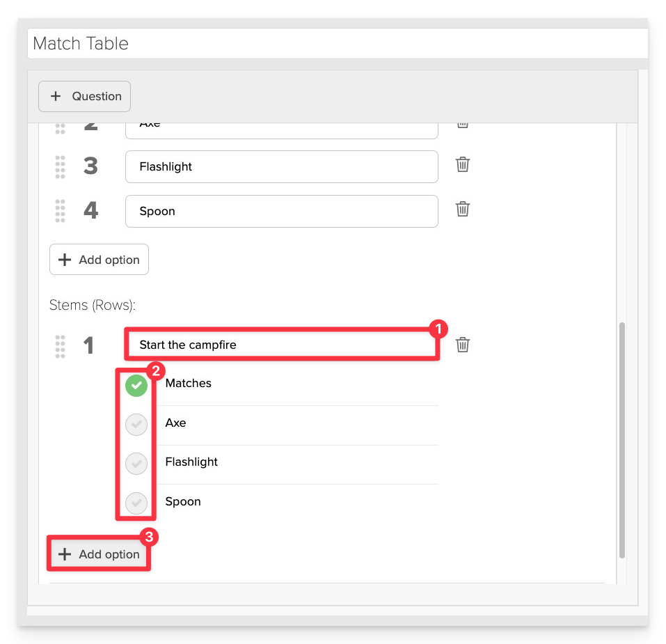Screen dimensions: 666x644
Task: Click the vertical scrollbar thumb
Action: point(622,440)
